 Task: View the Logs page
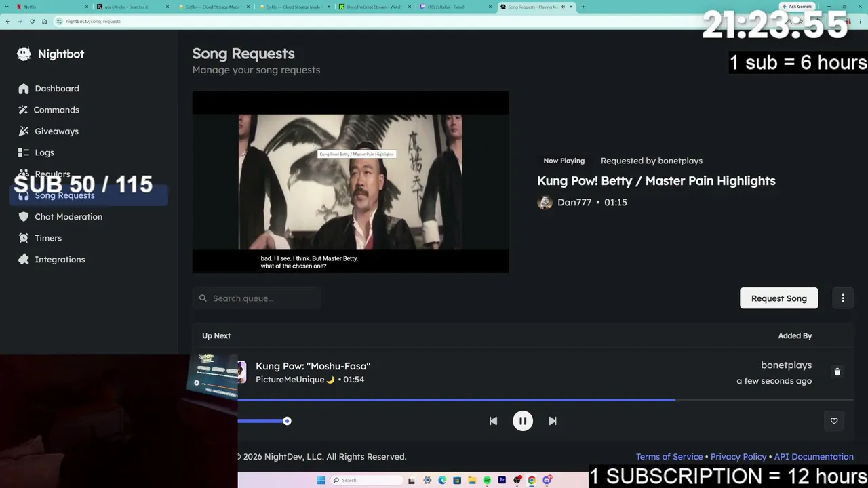pyautogui.click(x=44, y=152)
